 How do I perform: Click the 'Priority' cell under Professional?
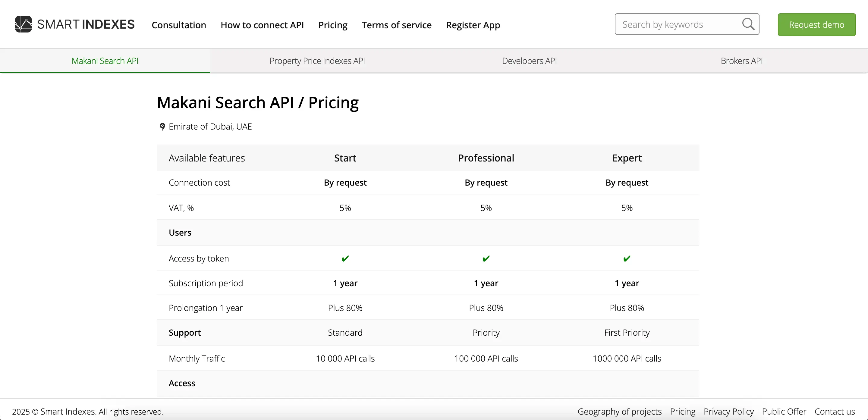coord(486,333)
